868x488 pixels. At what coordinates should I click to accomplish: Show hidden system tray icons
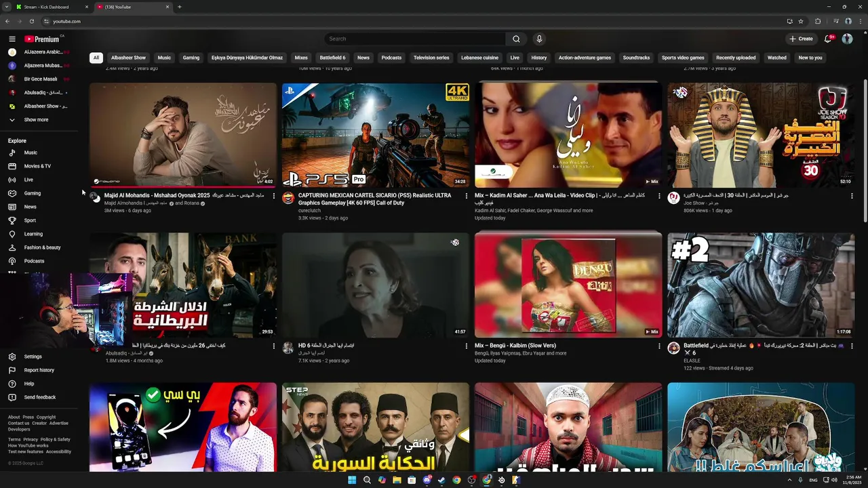[789, 480]
